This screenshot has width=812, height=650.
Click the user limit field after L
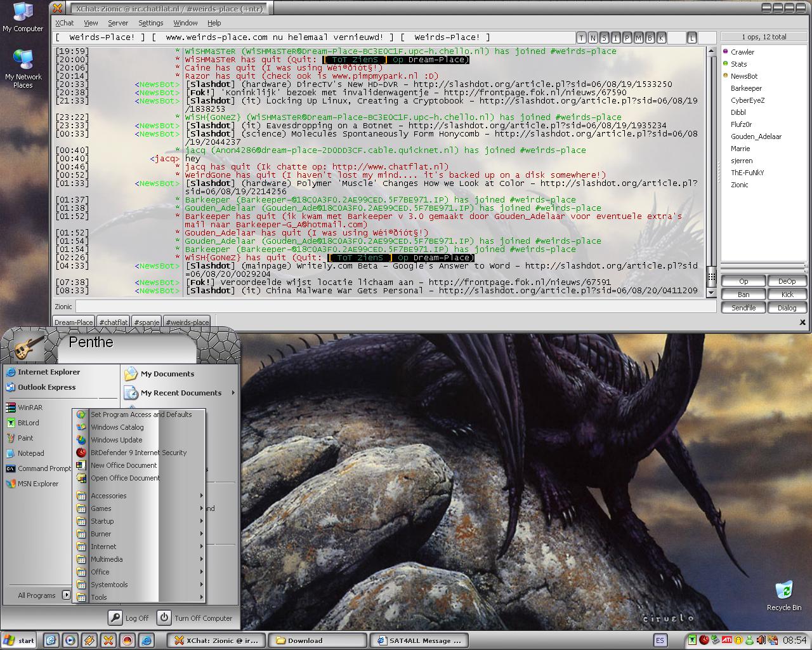707,37
